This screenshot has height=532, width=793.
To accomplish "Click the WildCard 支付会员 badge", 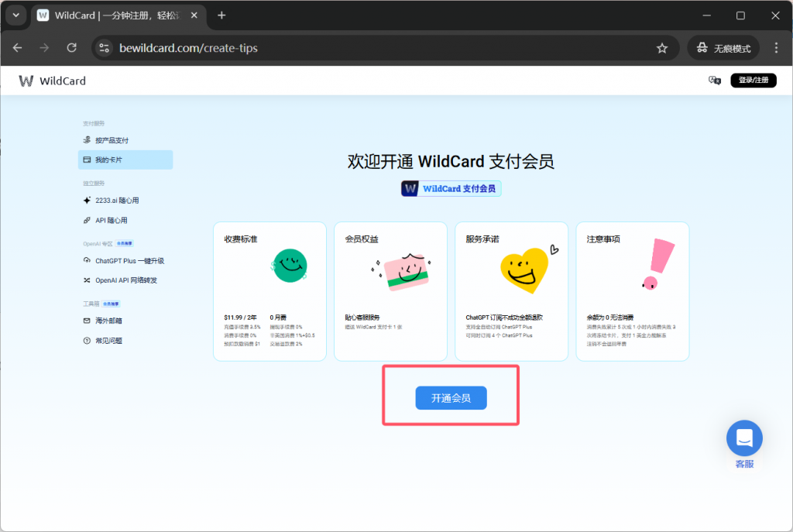I will click(x=451, y=189).
